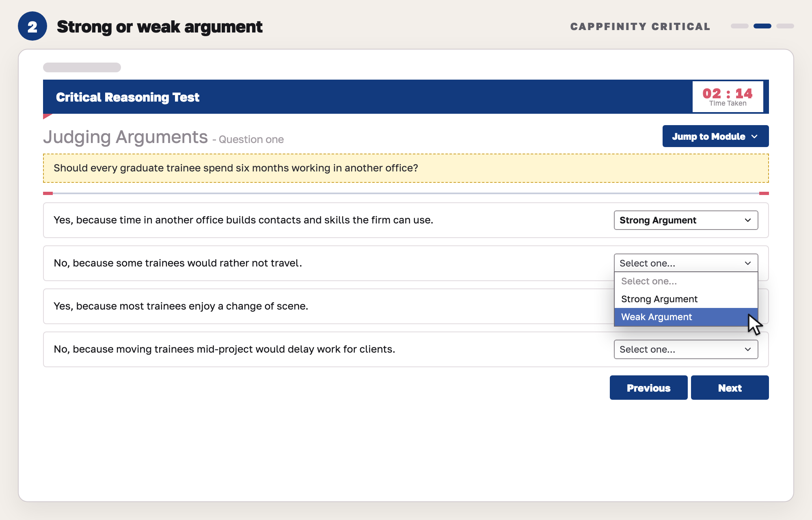Click the argument 'builds contacts and skills' text
The image size is (812, 520).
click(244, 220)
